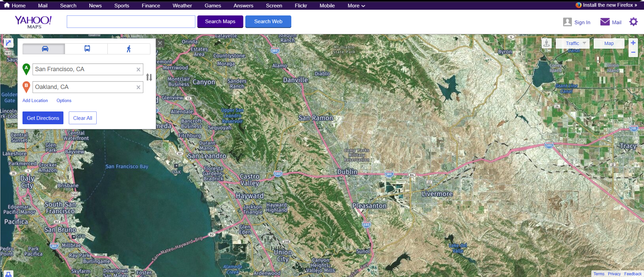This screenshot has height=277, width=644.
Task: Open Screen in top navigation
Action: point(274,6)
